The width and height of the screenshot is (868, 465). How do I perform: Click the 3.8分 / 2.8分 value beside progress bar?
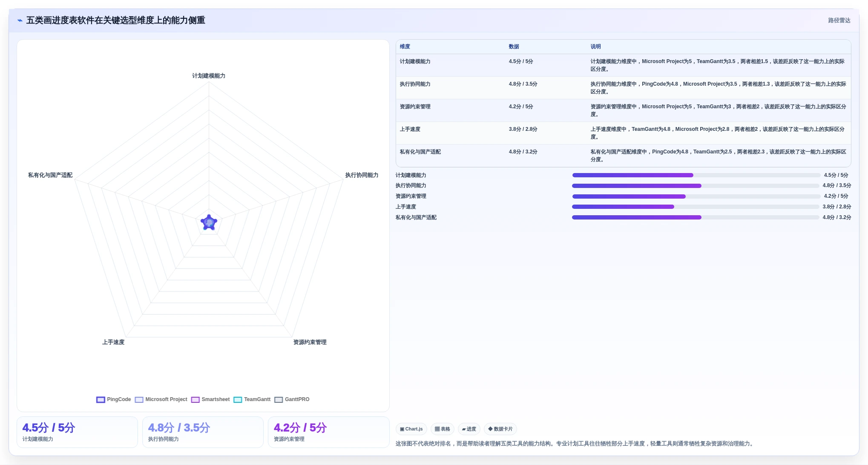click(x=836, y=207)
